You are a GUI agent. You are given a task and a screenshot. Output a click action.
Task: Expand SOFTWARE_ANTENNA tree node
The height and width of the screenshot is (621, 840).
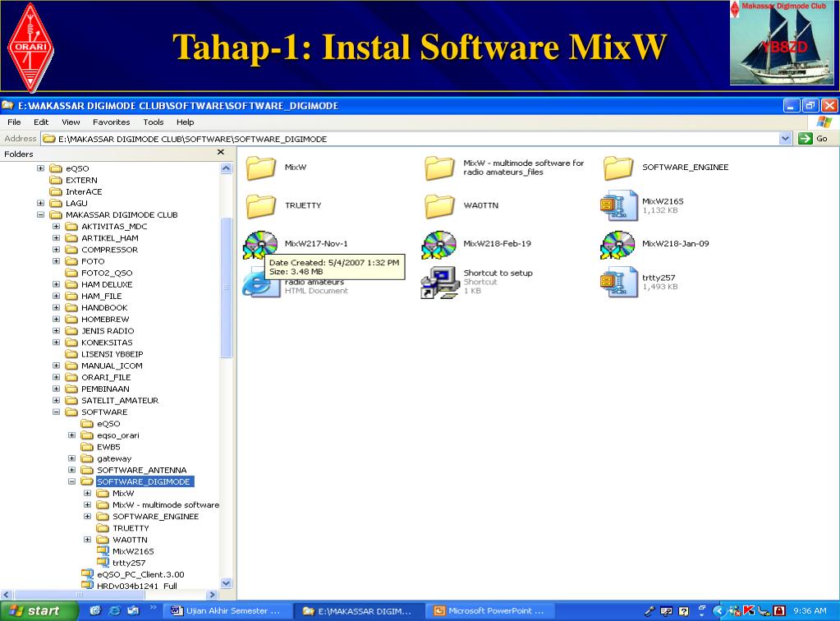(71, 470)
